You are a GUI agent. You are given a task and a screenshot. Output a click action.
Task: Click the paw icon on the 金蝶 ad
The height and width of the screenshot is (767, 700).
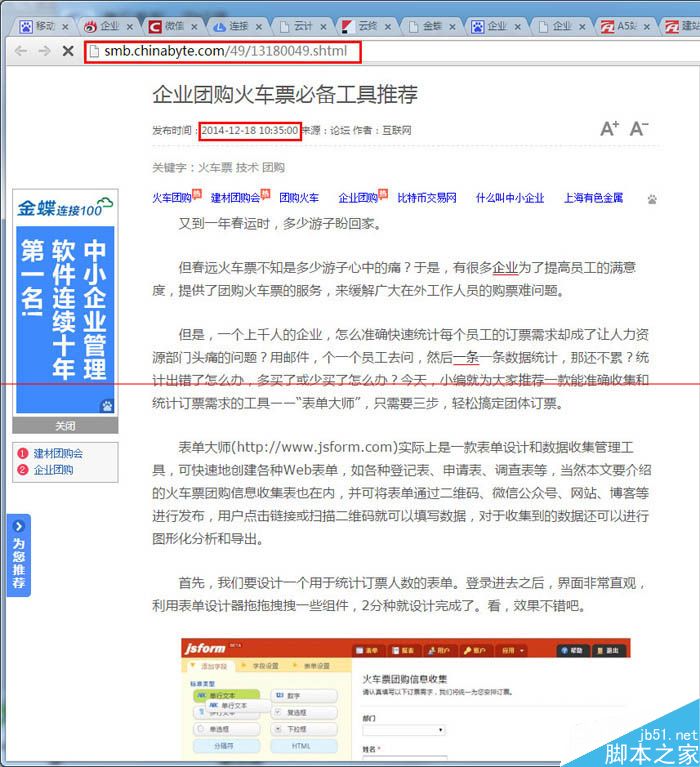(x=107, y=405)
